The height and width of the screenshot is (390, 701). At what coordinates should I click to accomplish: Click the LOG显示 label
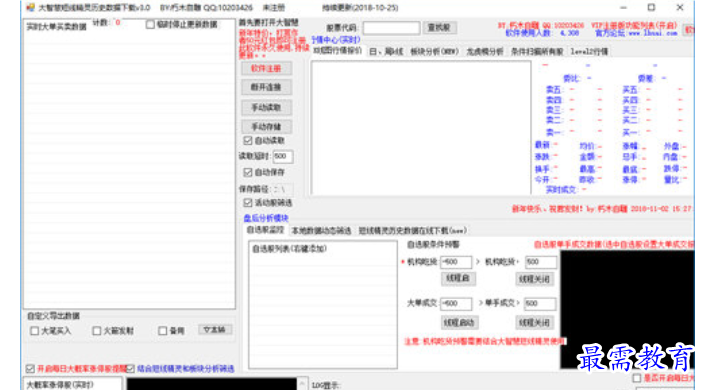pyautogui.click(x=326, y=385)
